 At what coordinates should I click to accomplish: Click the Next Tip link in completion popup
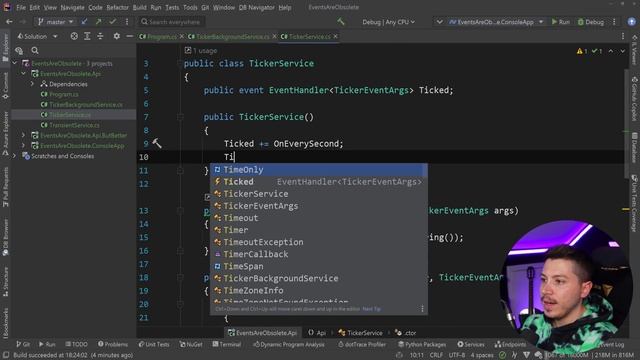371,309
